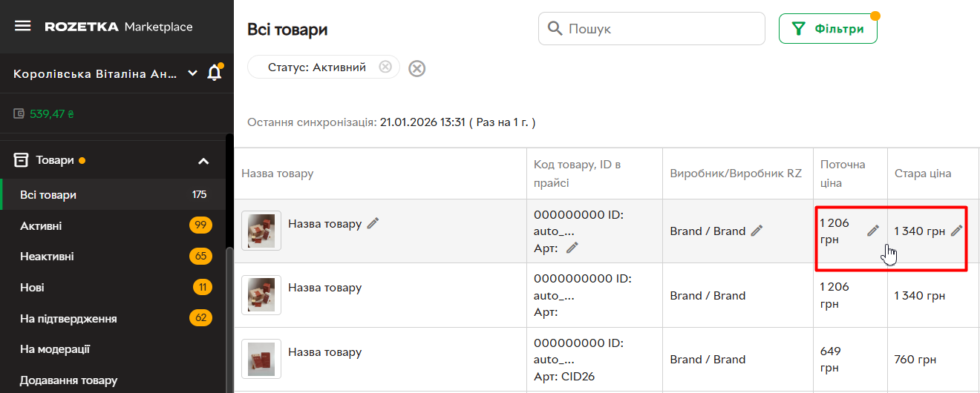Edit product name with pencil icon

tap(373, 223)
